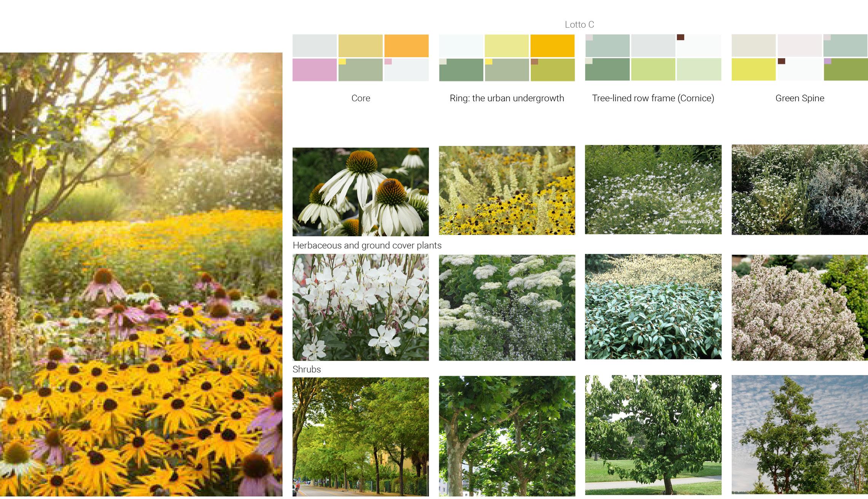This screenshot has width=868, height=499.
Task: Click the small brown square in Cornice palette
Action: coord(680,37)
